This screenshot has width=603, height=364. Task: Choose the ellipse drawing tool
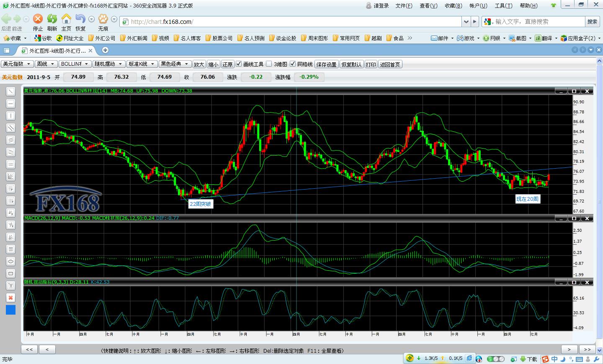pos(11,261)
